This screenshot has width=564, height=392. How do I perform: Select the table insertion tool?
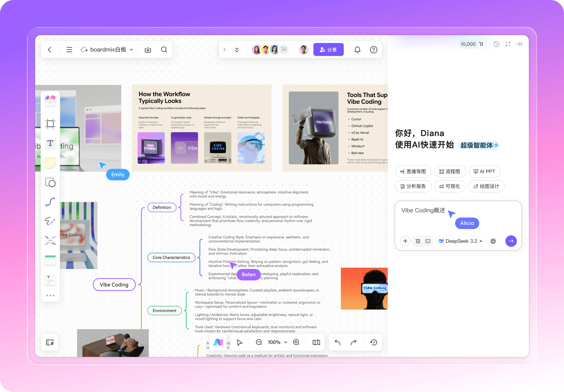coord(50,260)
